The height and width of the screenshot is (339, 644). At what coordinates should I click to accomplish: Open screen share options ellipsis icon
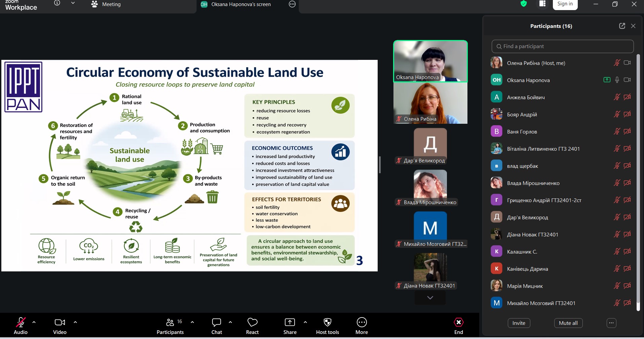(292, 4)
